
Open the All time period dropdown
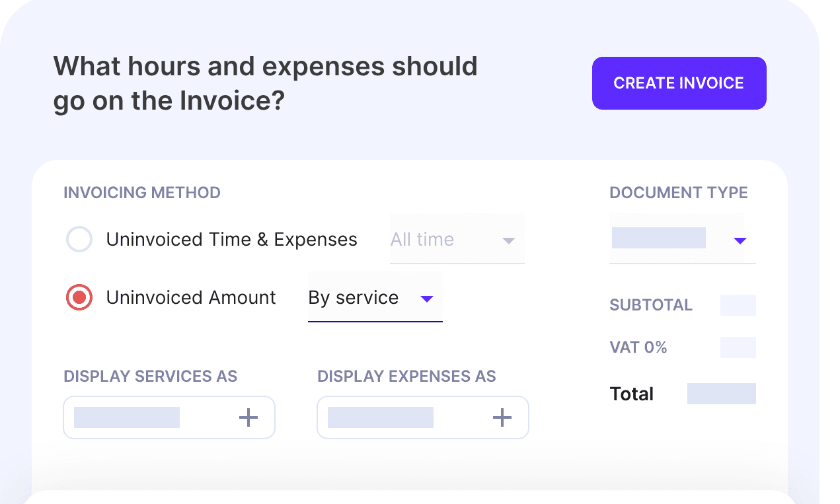coord(457,239)
